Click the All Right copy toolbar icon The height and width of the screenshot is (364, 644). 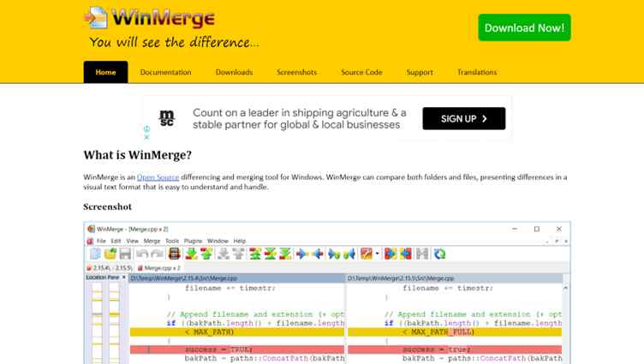[x=391, y=254]
